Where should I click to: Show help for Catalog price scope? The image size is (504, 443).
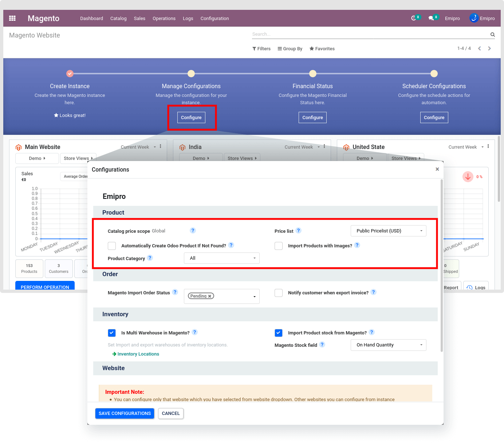[x=193, y=230]
